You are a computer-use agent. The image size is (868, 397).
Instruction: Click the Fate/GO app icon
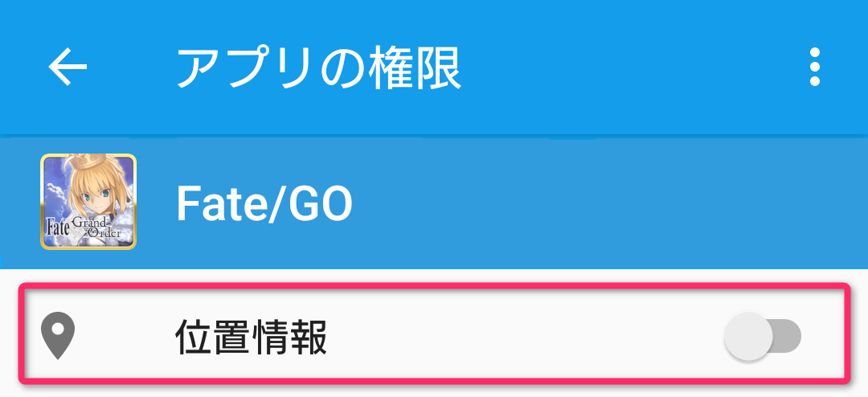point(88,202)
